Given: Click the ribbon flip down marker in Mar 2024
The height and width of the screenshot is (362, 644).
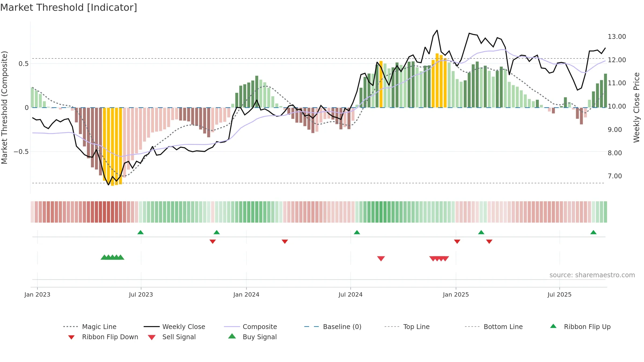Looking at the screenshot, I should [x=285, y=242].
